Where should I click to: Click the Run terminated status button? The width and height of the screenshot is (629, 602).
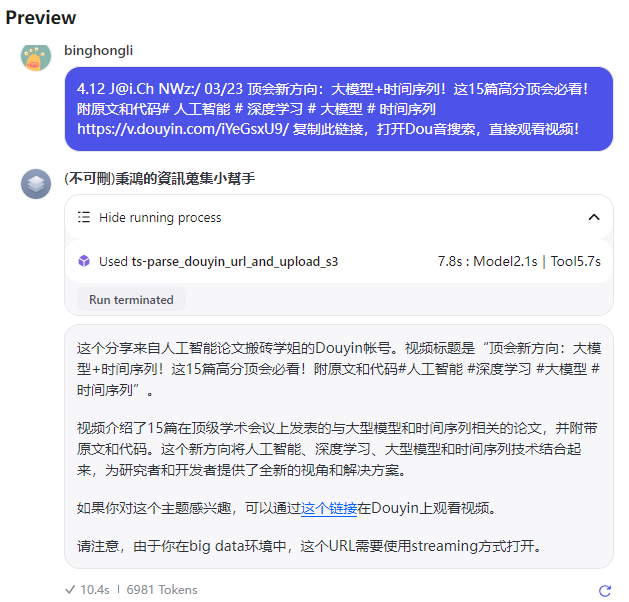pos(131,300)
